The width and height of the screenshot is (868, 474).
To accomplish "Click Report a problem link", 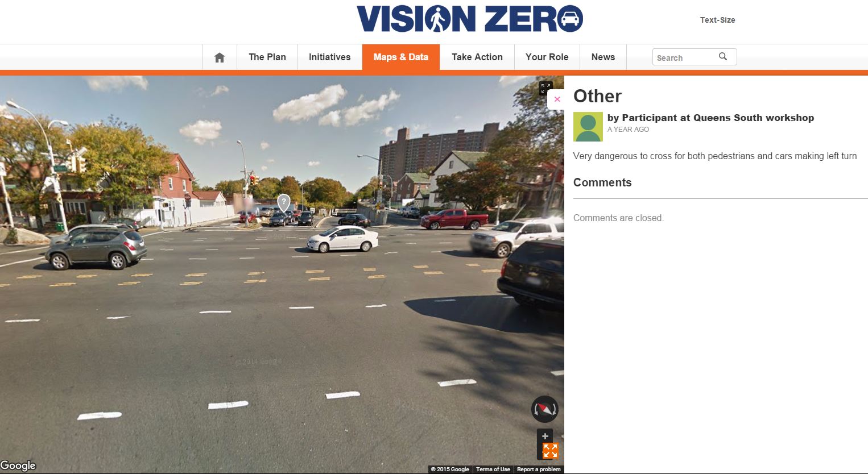I will pyautogui.click(x=539, y=469).
